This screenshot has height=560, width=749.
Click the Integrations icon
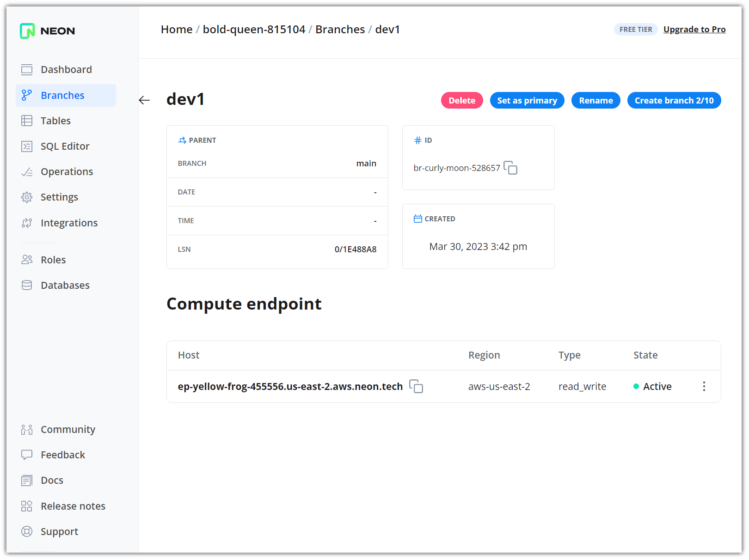tap(27, 223)
